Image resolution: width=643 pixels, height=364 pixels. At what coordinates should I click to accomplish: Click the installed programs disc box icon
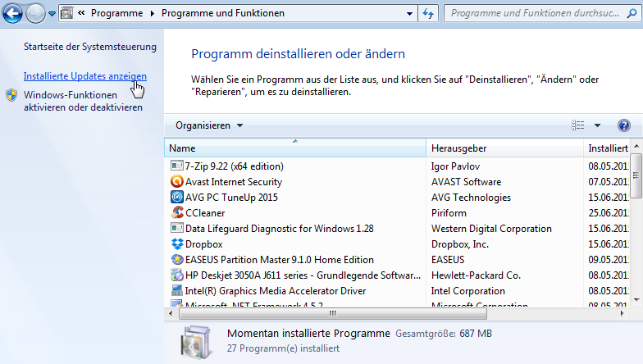click(197, 342)
